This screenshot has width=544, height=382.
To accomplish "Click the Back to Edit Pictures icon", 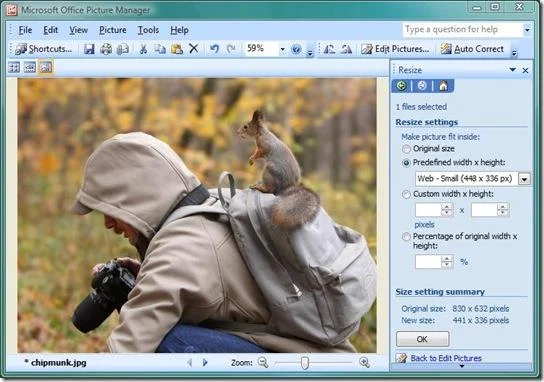I will [x=401, y=358].
